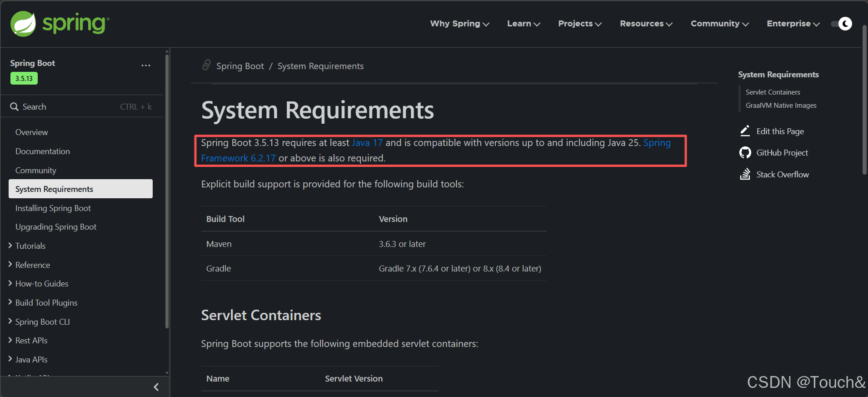Image resolution: width=868 pixels, height=397 pixels.
Task: Open the Edit this Page link
Action: 780,131
